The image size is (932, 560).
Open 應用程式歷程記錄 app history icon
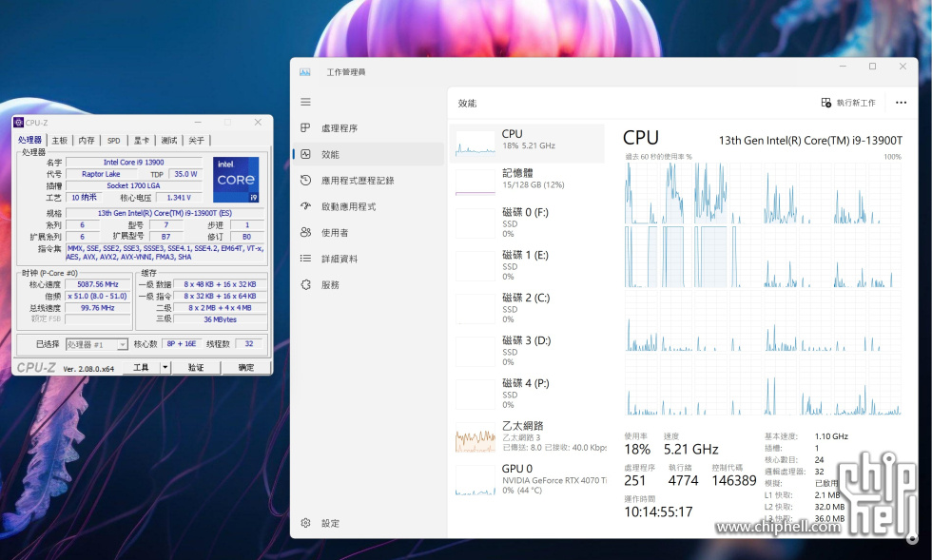tap(305, 180)
